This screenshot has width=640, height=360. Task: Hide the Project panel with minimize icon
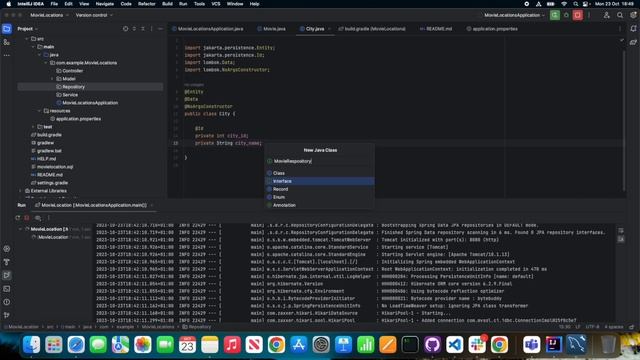(x=160, y=29)
